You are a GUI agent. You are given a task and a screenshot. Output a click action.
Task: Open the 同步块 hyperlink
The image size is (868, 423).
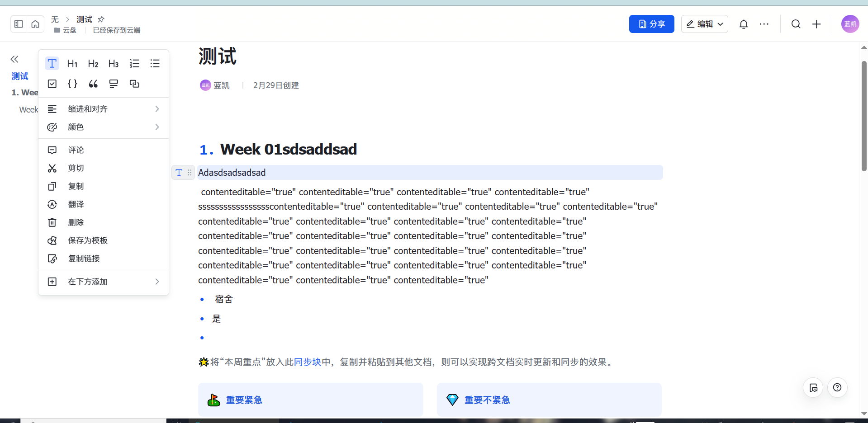point(307,362)
